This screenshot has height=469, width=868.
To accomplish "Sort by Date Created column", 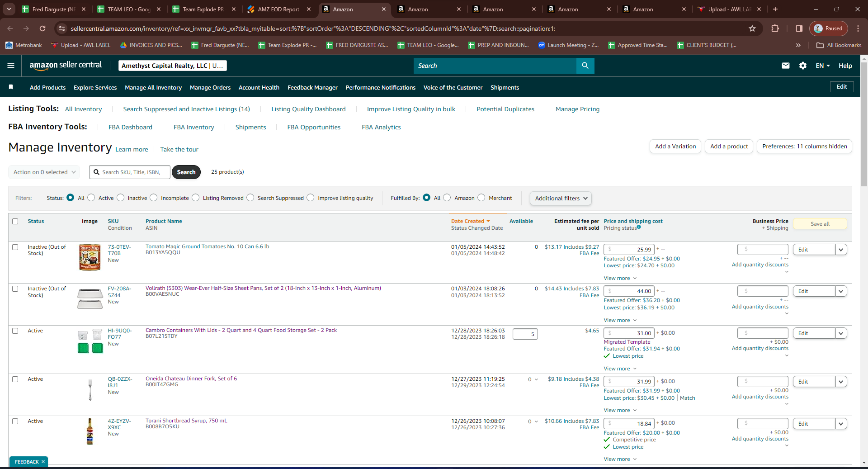I will coord(470,221).
